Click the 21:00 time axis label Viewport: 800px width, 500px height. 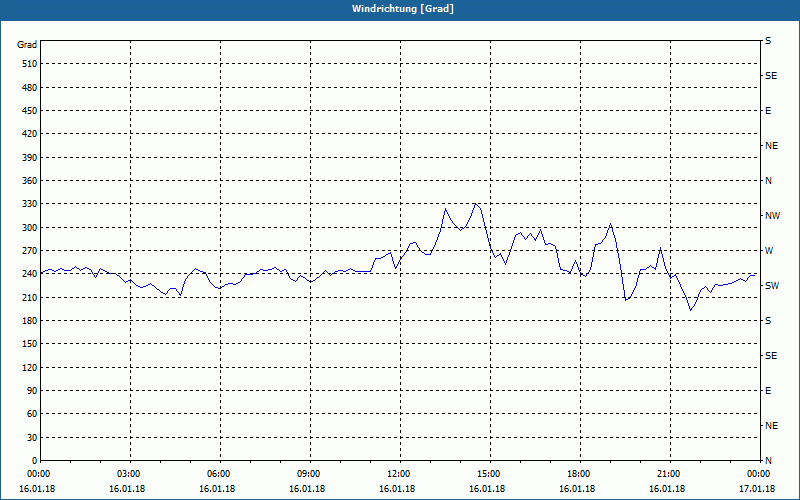click(x=670, y=474)
